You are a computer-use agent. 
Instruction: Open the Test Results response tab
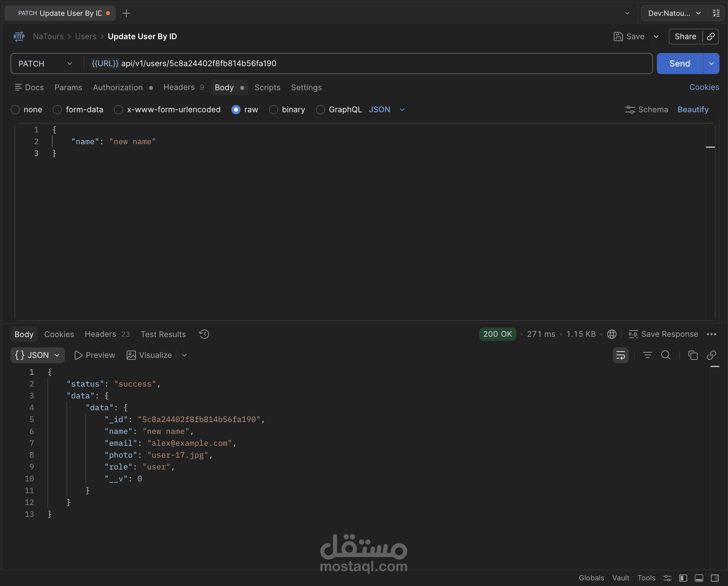(163, 334)
